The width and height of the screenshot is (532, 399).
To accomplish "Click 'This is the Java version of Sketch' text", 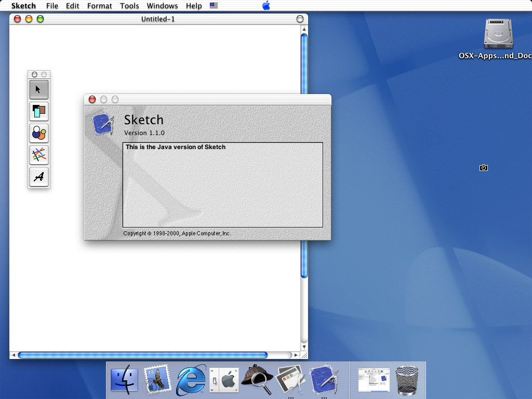I will click(176, 147).
